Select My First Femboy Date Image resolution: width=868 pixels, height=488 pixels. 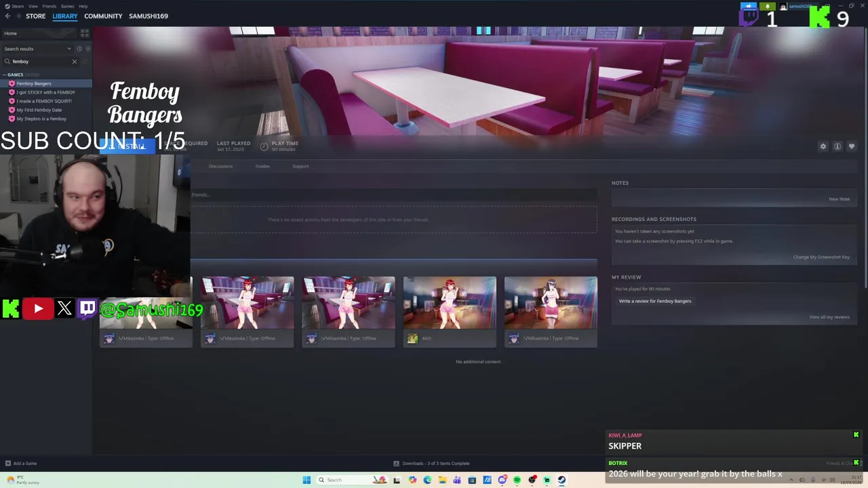click(46, 110)
